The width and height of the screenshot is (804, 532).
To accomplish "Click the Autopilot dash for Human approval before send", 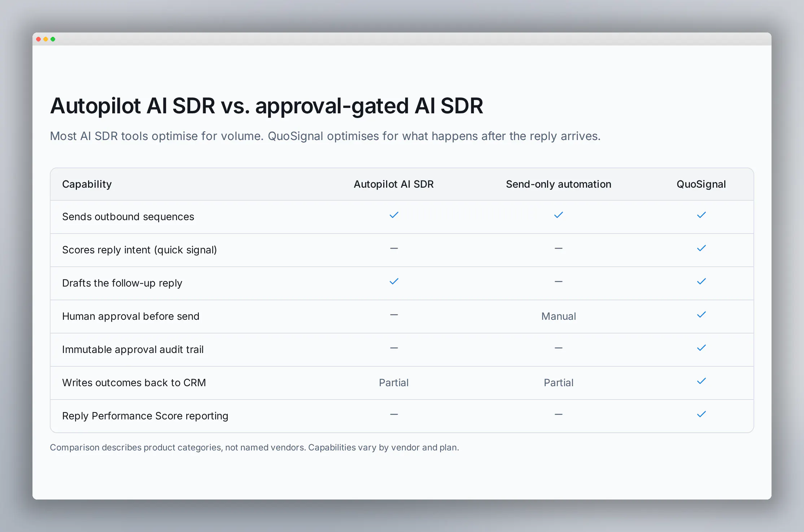I will pos(394,315).
